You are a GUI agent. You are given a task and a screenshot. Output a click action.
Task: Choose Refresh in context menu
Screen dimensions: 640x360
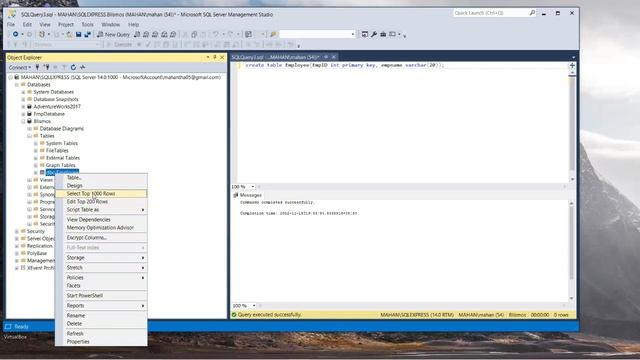[101, 333]
